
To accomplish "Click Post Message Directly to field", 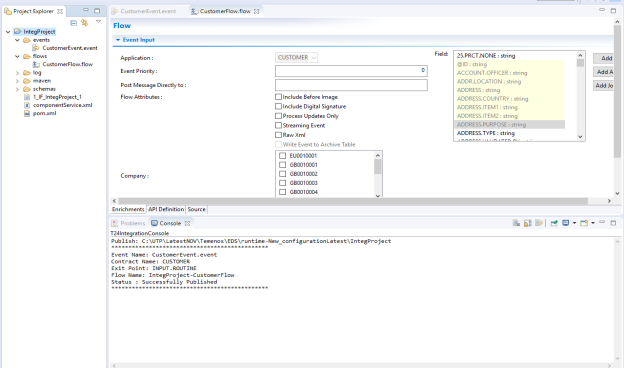I will tap(351, 85).
